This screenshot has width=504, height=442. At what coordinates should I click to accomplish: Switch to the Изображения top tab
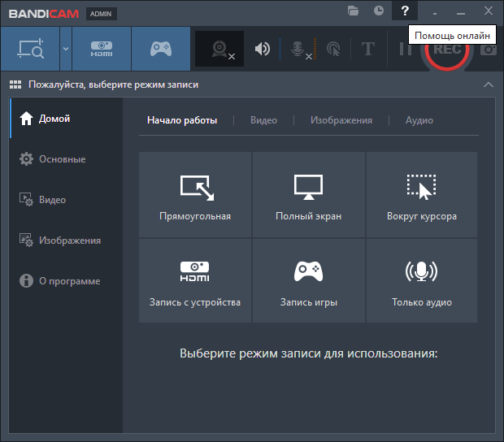[341, 120]
